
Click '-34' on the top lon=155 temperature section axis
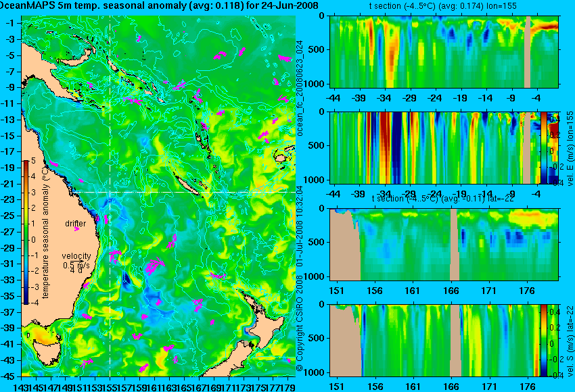(384, 98)
